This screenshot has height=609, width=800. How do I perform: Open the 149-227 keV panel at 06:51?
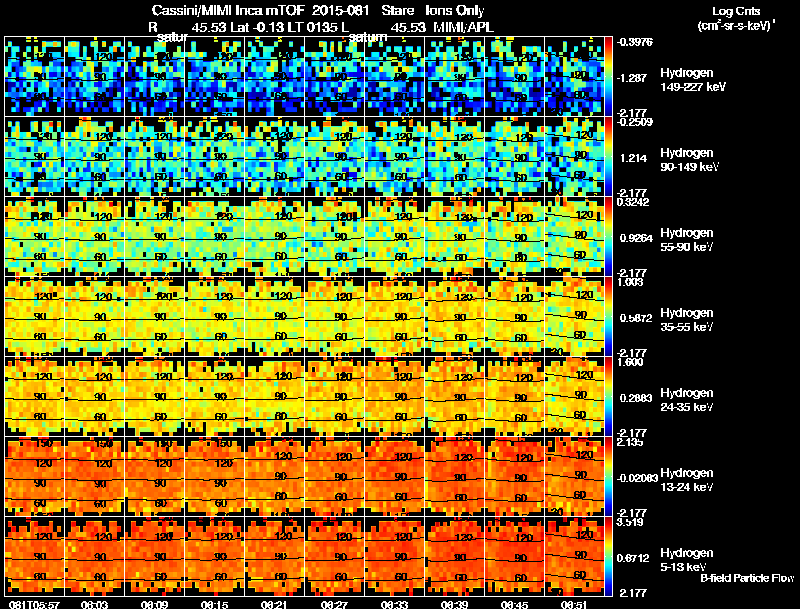click(x=574, y=77)
